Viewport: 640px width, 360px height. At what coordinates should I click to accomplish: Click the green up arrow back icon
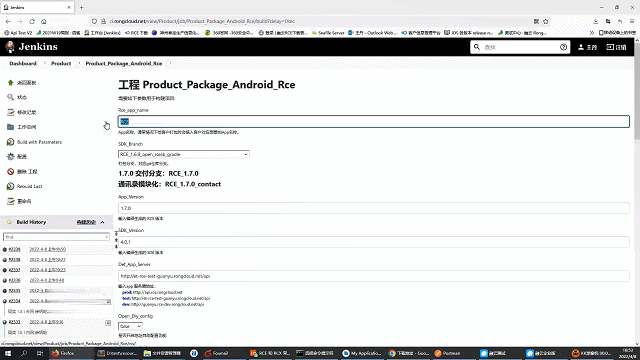pos(11,82)
